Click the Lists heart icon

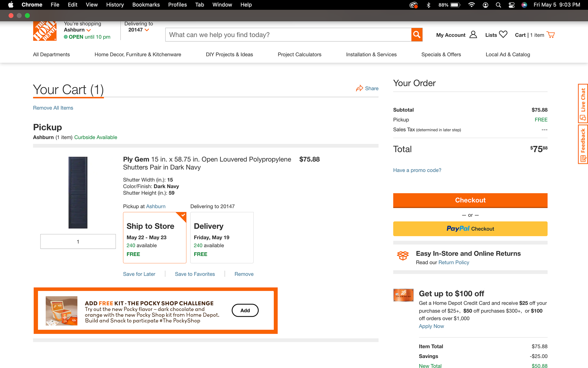point(503,34)
